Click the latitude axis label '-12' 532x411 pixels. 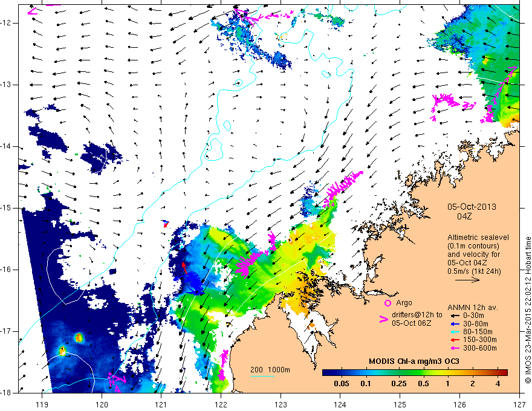[x=7, y=23]
